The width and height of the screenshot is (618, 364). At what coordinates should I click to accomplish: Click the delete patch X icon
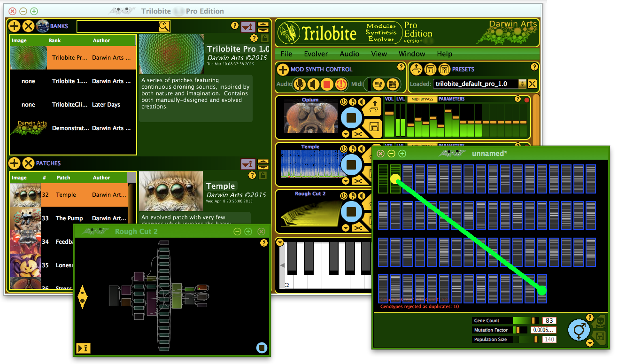tap(28, 163)
